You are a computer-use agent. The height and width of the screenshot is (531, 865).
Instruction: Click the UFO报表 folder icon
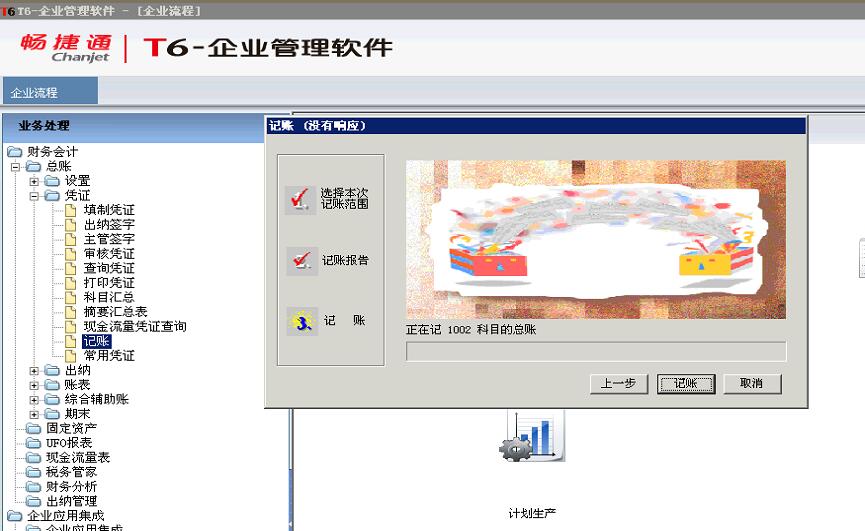tap(34, 443)
